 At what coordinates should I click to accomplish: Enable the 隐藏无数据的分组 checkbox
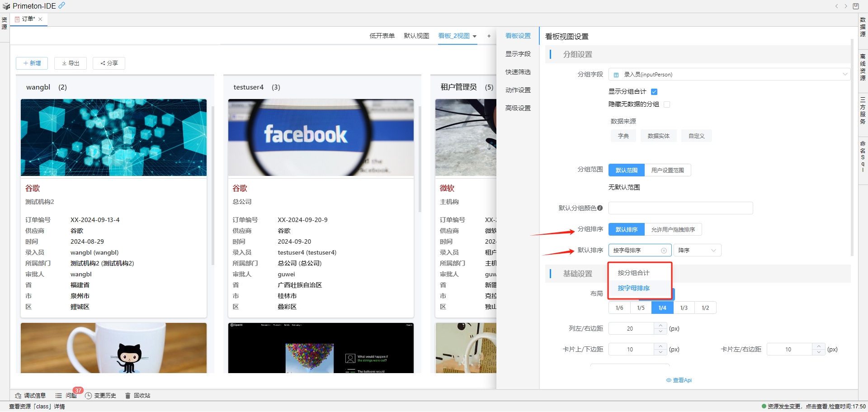pyautogui.click(x=667, y=104)
